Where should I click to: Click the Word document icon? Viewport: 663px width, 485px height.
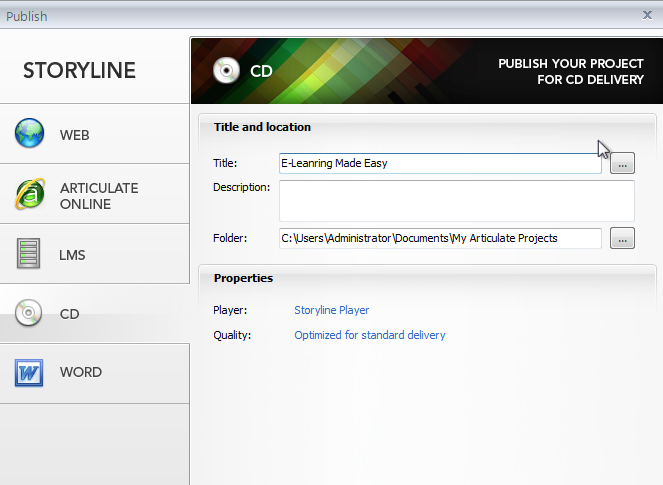click(x=29, y=373)
